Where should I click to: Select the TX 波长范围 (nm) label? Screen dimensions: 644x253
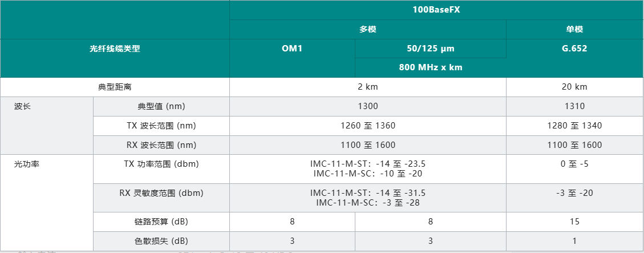[161, 126]
